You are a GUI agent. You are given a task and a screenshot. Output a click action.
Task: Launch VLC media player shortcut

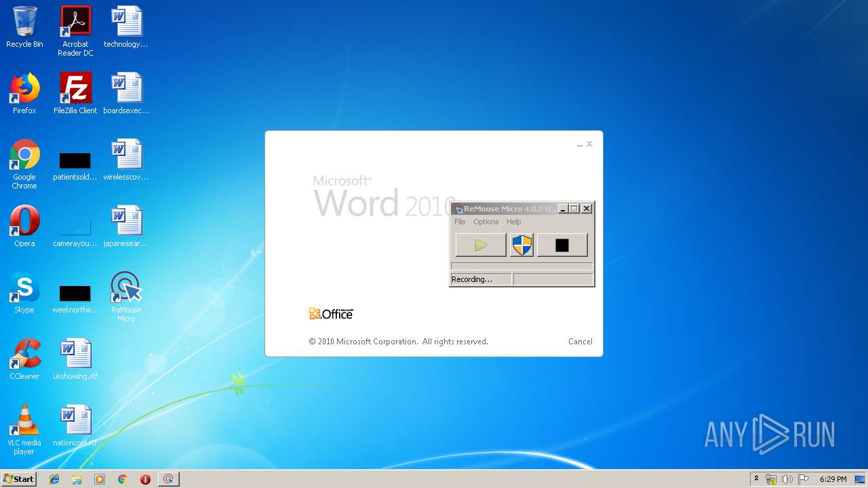pyautogui.click(x=24, y=430)
